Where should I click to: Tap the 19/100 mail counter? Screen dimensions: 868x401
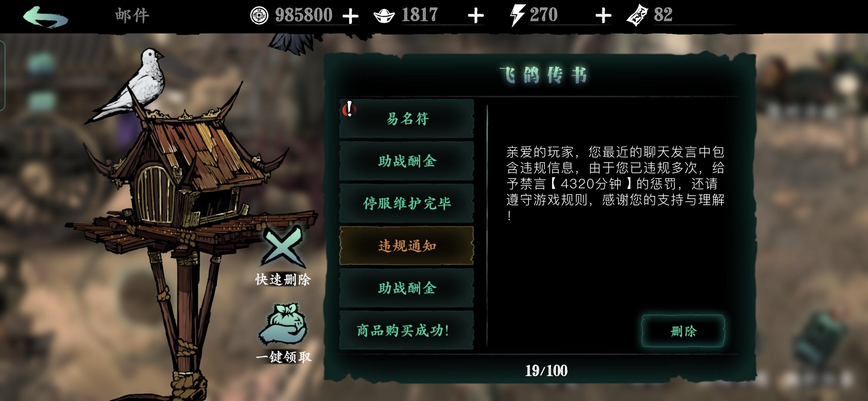[546, 371]
